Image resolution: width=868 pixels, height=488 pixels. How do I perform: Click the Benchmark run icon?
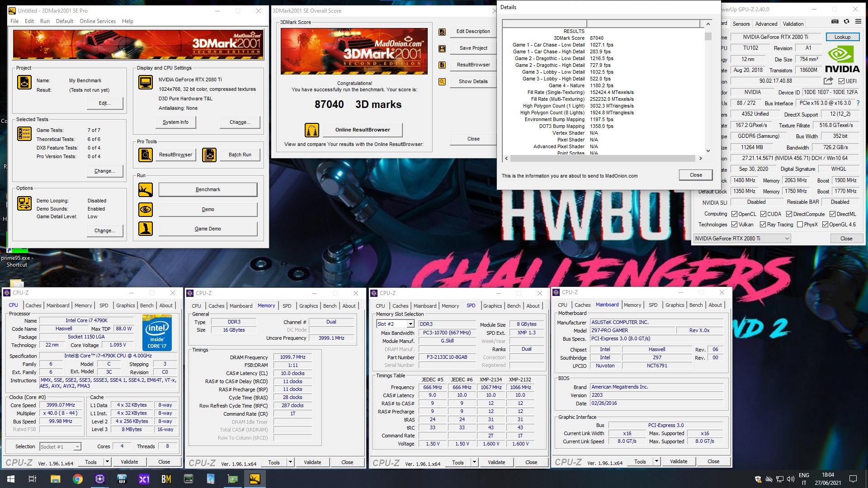[146, 190]
